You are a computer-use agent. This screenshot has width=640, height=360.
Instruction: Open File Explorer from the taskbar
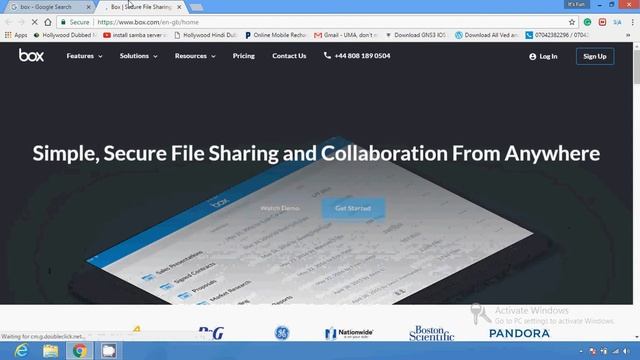[50, 351]
